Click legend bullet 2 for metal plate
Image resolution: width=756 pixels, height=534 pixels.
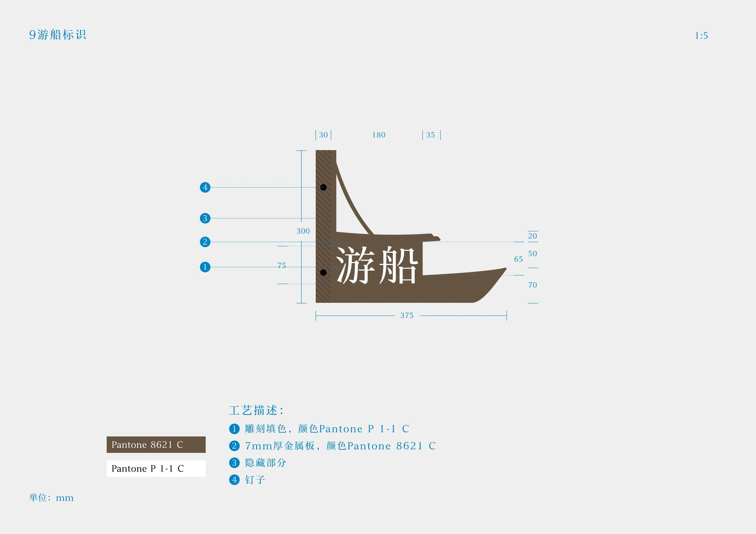click(234, 446)
